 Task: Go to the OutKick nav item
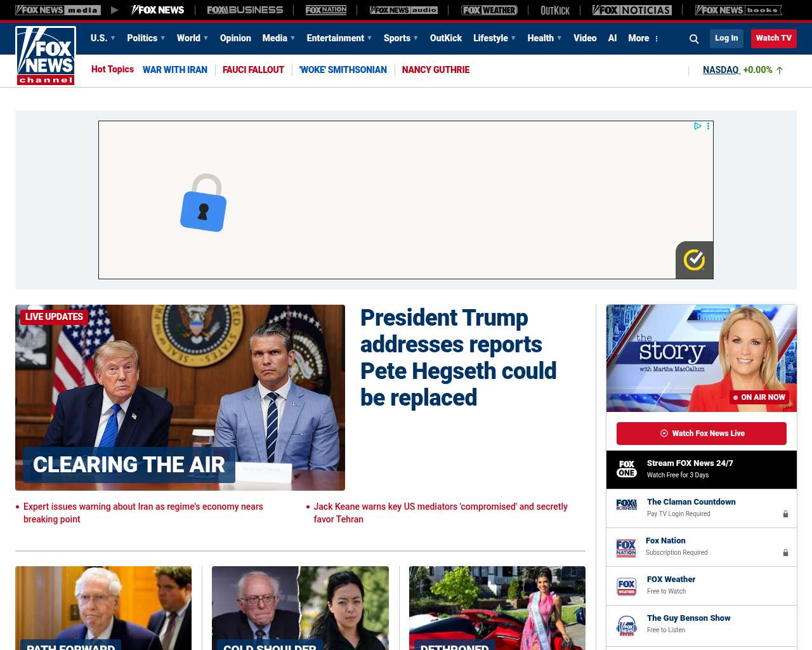point(446,38)
